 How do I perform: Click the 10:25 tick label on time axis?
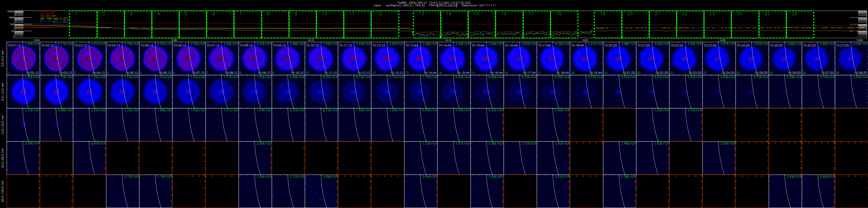pos(722,40)
